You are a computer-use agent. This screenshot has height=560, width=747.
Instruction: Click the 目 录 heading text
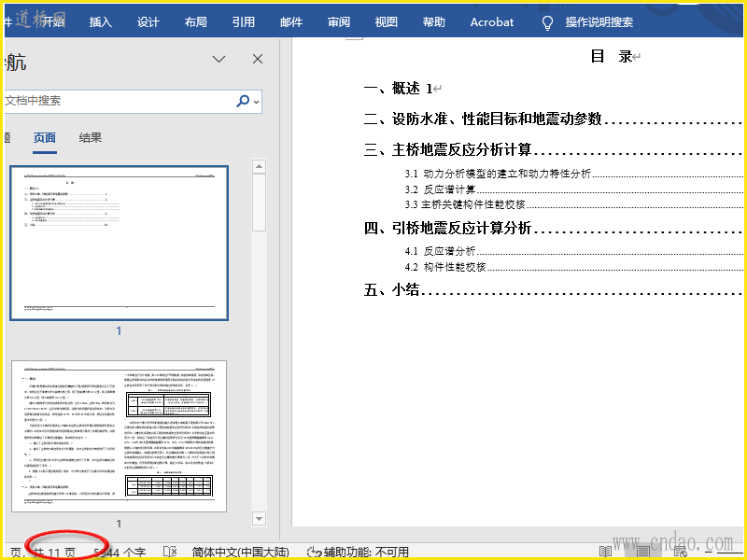click(x=612, y=57)
